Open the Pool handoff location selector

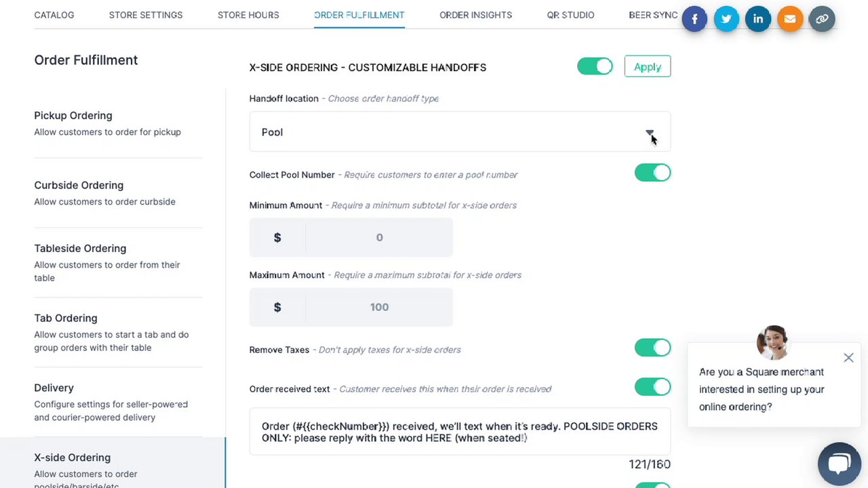448,132
